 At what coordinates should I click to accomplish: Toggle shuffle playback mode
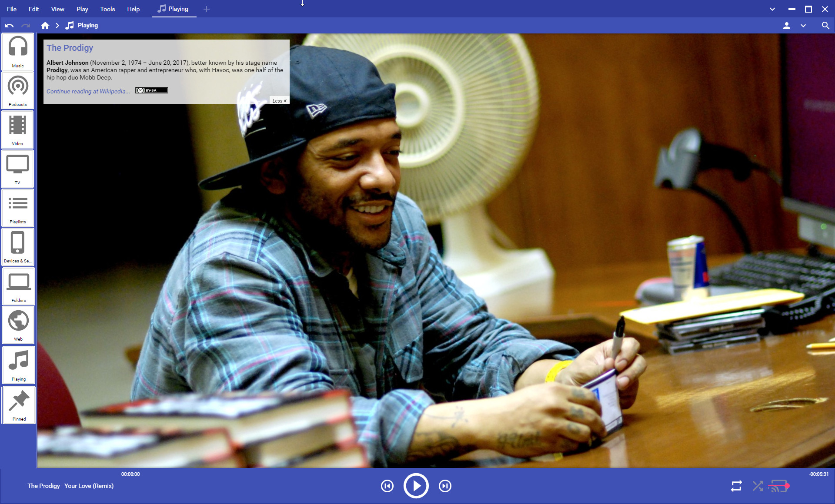758,486
